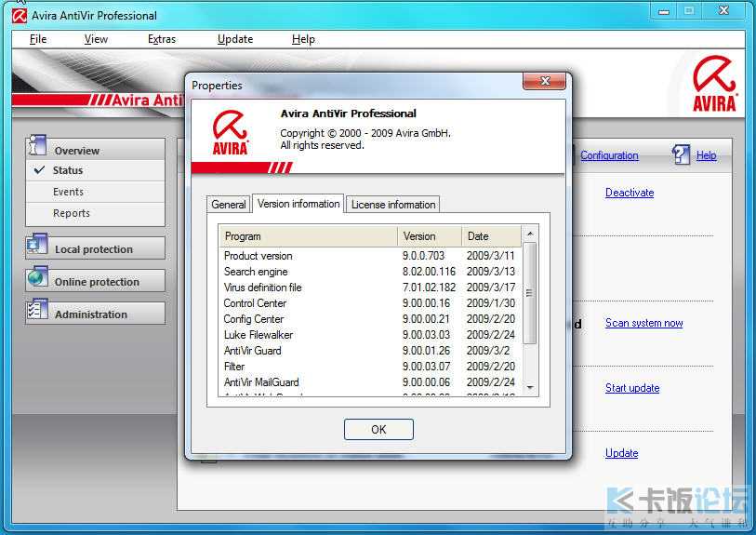Select Events in the sidebar
This screenshot has width=756, height=535.
point(96,192)
